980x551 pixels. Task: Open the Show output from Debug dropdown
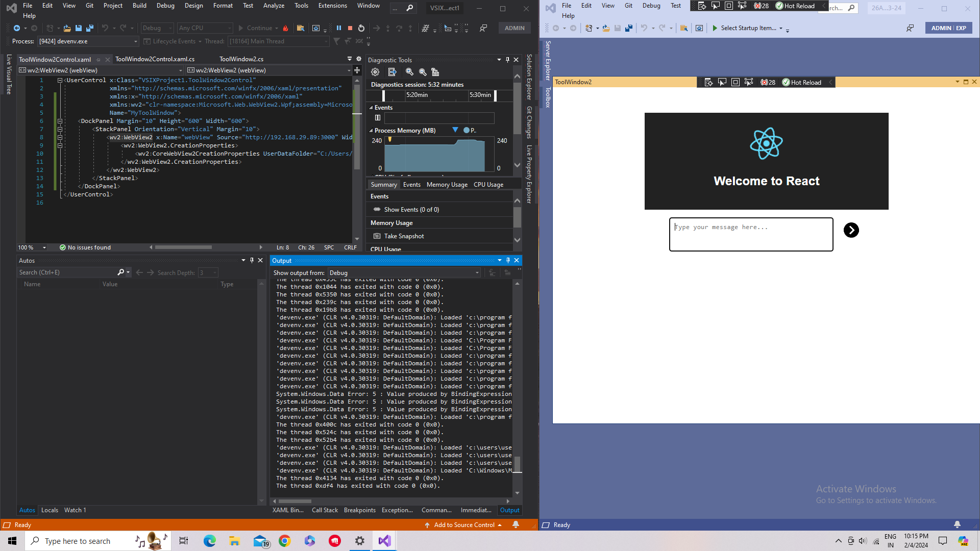[477, 273]
